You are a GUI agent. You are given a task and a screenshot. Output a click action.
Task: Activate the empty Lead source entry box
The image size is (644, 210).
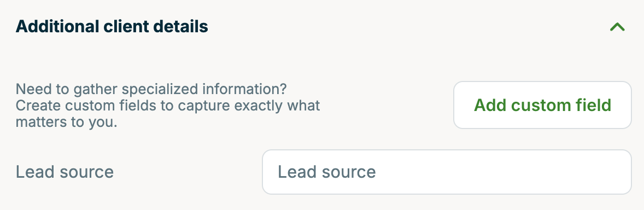pos(447,172)
